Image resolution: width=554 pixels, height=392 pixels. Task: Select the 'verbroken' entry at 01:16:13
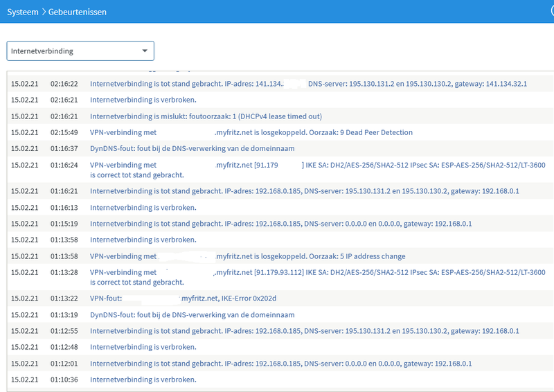[143, 207]
